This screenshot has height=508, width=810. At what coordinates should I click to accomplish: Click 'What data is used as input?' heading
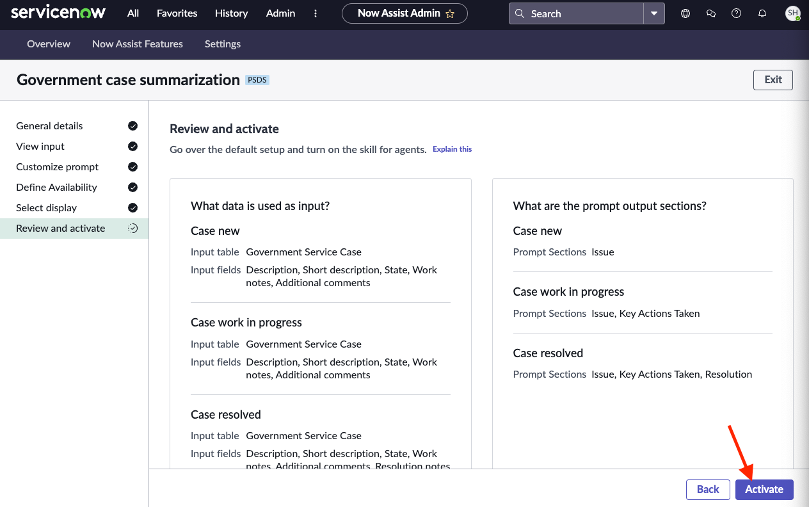pos(260,206)
